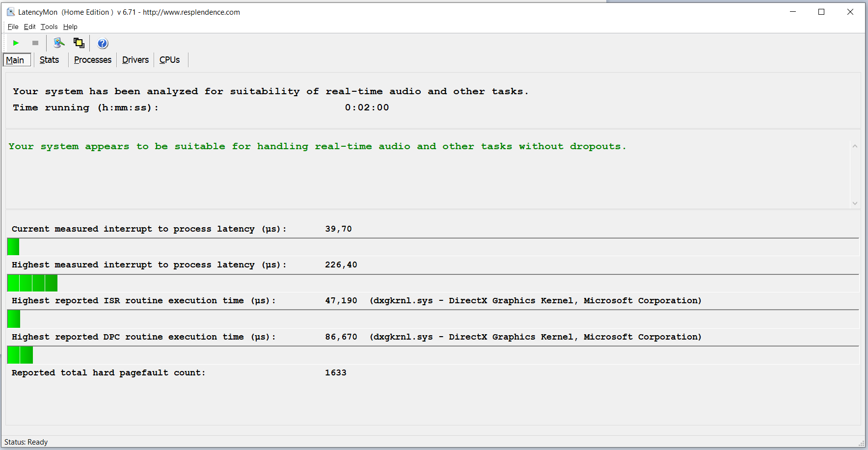Select the highest latency value 226,40
The width and height of the screenshot is (868, 450).
pos(341,265)
